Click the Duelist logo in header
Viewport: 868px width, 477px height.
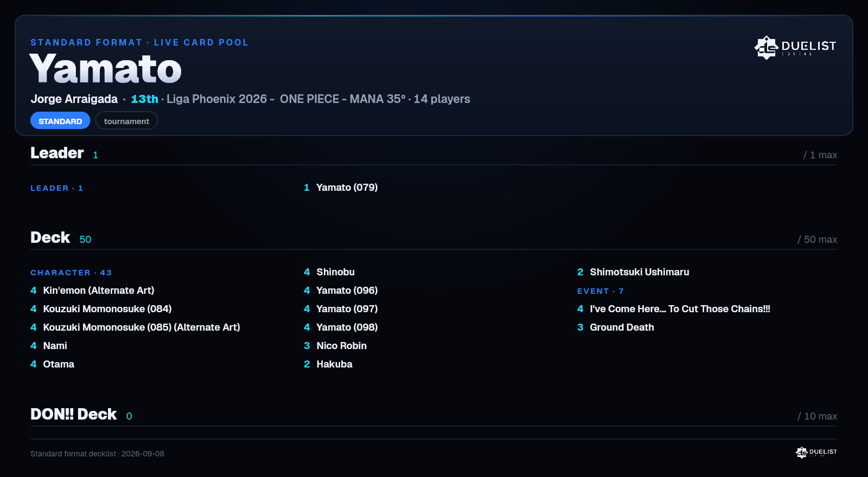(795, 47)
